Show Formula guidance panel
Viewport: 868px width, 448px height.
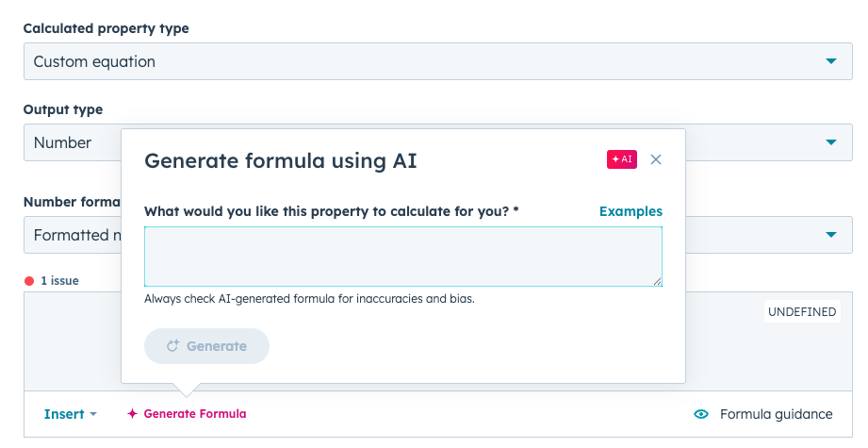pyautogui.click(x=776, y=414)
